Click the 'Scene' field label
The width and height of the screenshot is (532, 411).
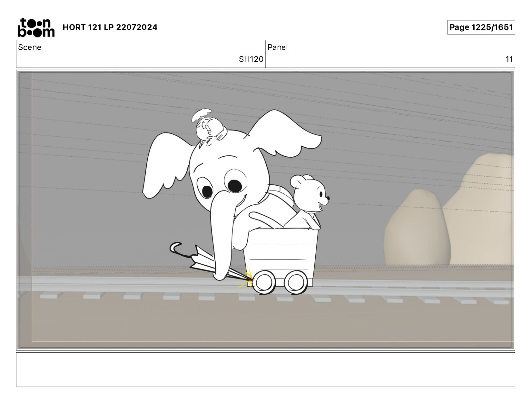[x=30, y=47]
